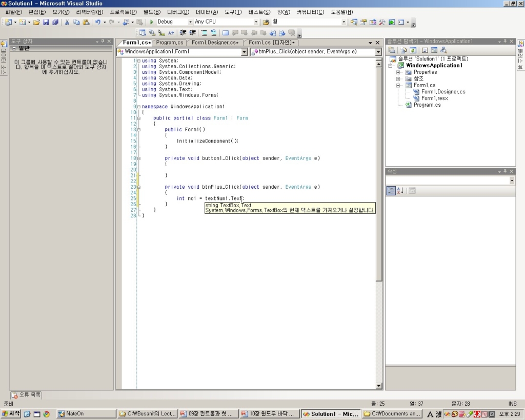Switch to the Program.cs tab
Viewport: 525px width, 420px height.
point(169,43)
